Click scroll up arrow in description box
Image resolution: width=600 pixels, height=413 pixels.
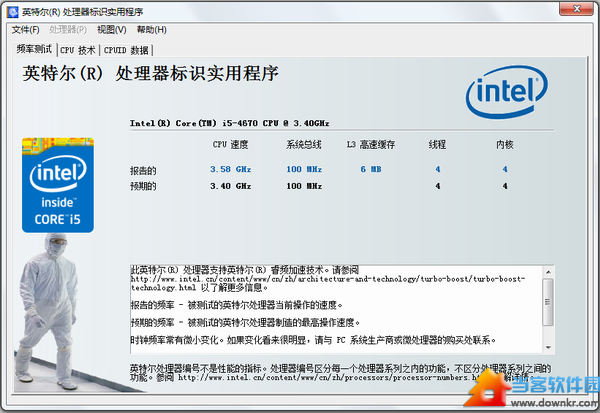548,272
